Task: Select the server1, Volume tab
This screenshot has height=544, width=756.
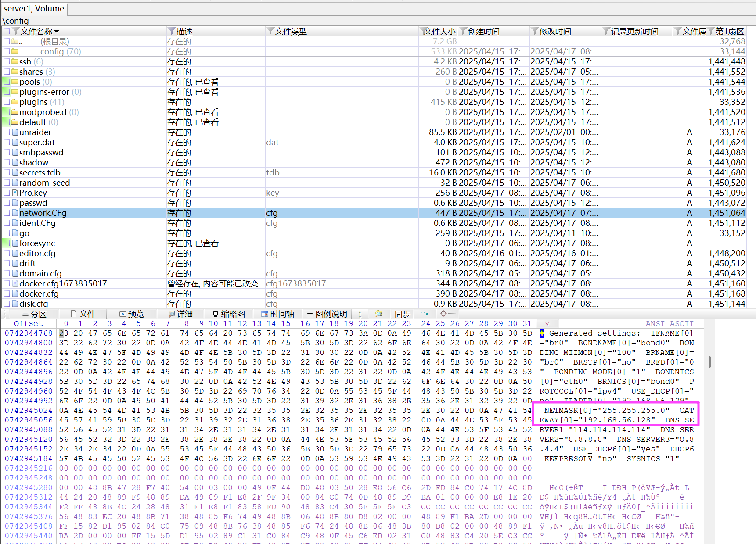Action: click(34, 9)
